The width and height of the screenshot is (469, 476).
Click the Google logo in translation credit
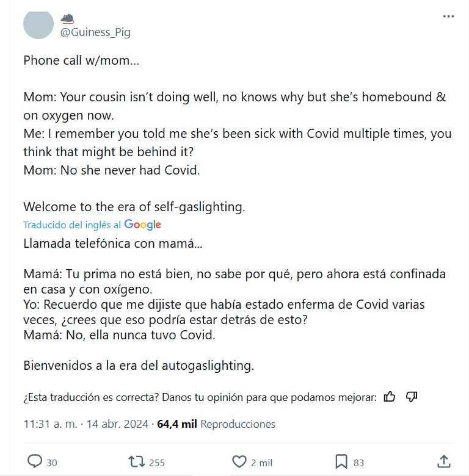[142, 225]
